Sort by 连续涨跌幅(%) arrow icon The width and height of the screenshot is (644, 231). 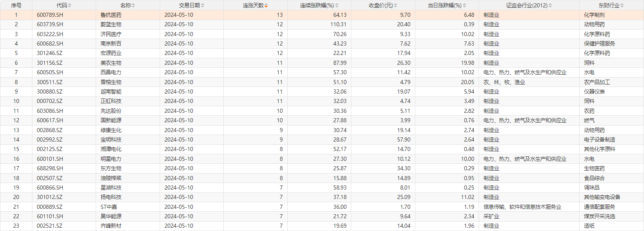coord(337,5)
